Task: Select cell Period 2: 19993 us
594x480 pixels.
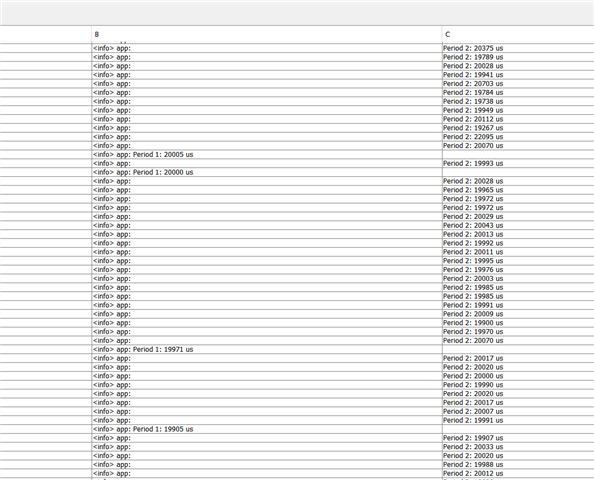Action: click(x=518, y=163)
